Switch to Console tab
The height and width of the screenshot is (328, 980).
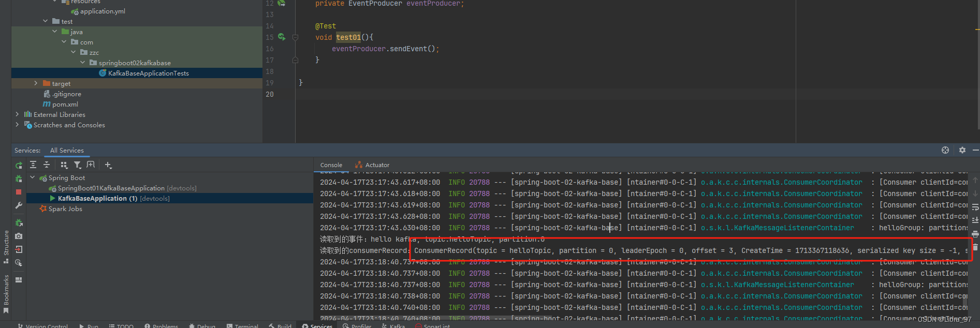point(331,165)
